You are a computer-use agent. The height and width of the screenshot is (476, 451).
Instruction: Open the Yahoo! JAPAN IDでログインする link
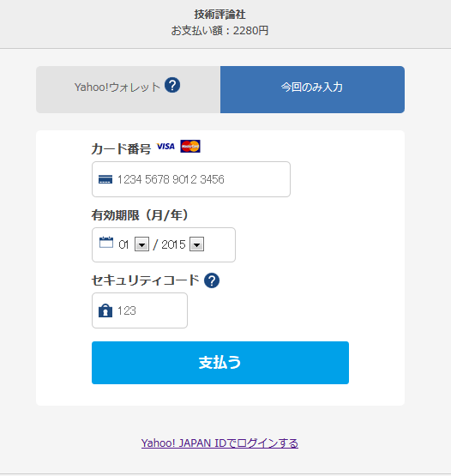(x=219, y=443)
